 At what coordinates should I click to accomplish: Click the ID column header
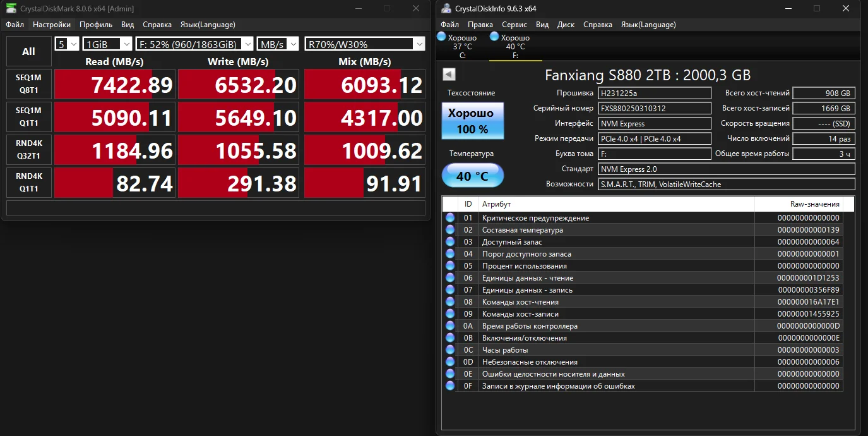click(468, 204)
